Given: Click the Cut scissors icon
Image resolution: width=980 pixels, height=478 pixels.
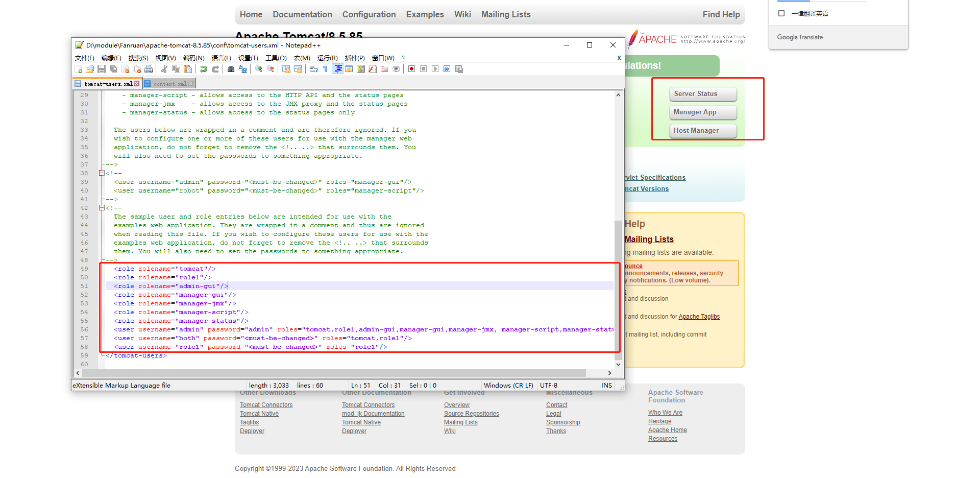Looking at the screenshot, I should 164,69.
